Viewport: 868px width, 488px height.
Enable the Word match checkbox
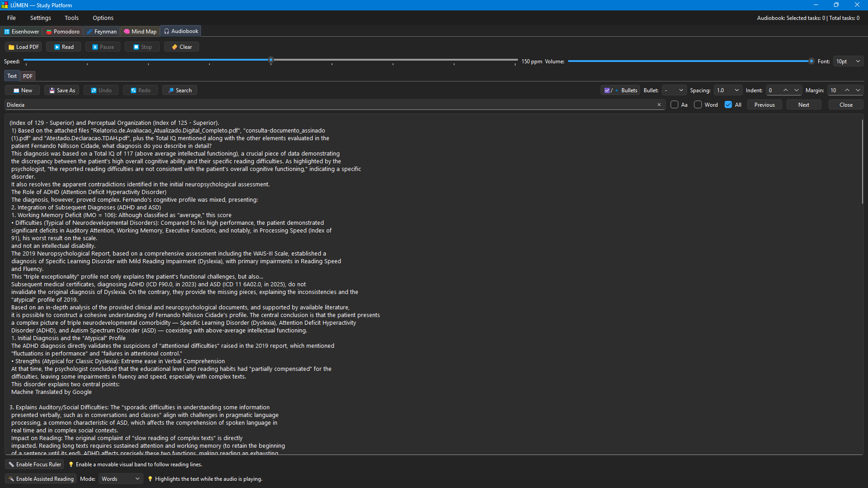click(x=698, y=105)
